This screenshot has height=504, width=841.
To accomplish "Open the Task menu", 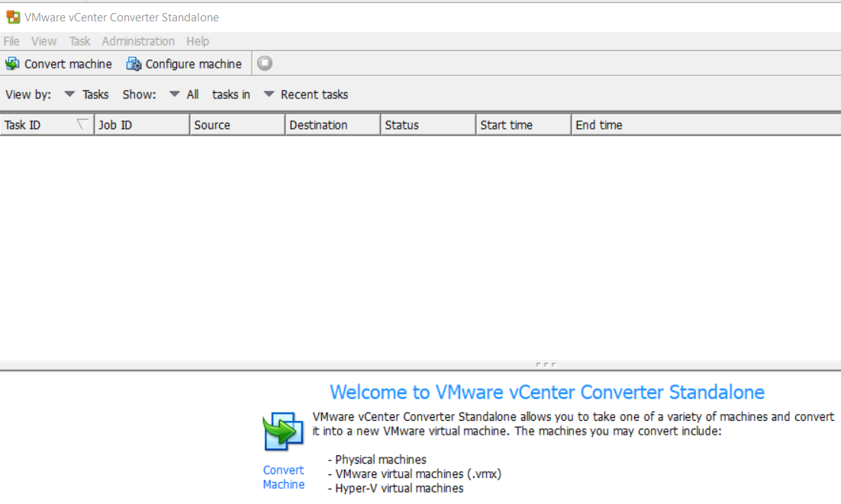I will tap(79, 41).
